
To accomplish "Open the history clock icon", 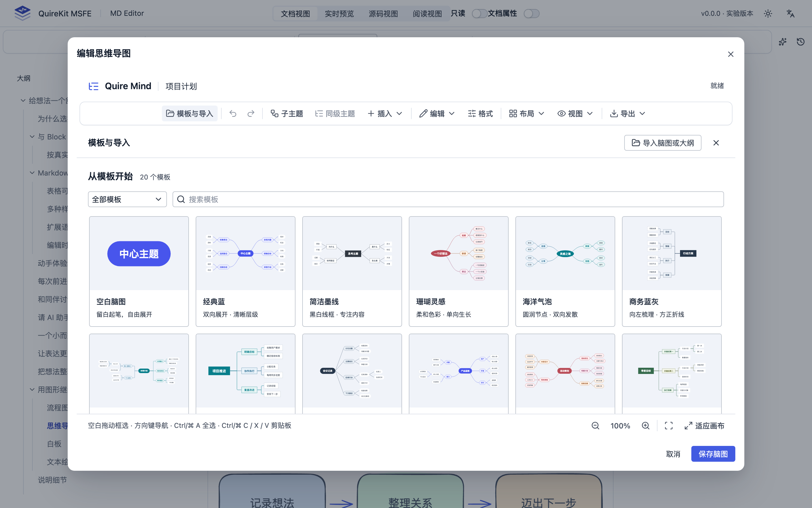I will point(801,42).
